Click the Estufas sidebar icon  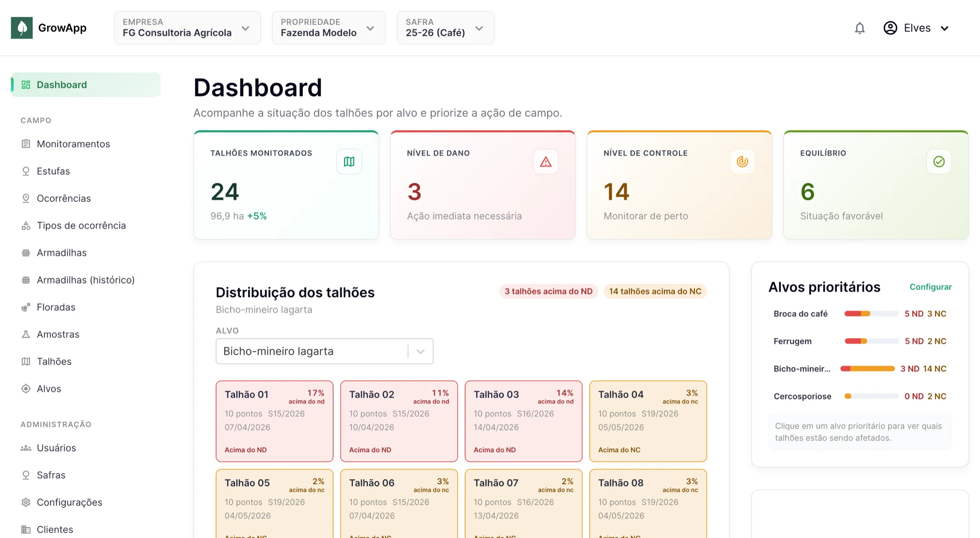coord(26,171)
